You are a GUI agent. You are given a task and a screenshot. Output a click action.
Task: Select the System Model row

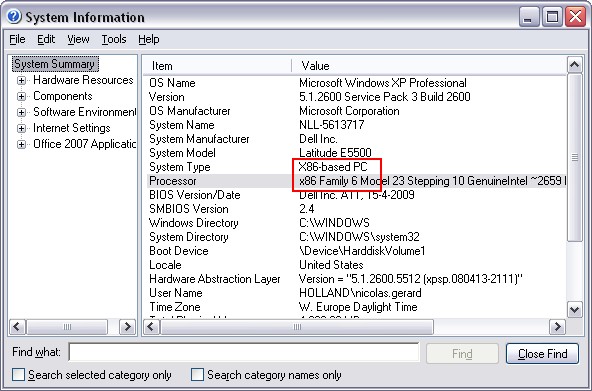click(x=355, y=152)
